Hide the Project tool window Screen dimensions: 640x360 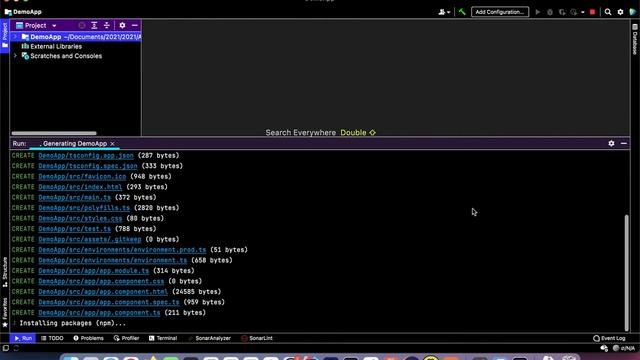pos(135,25)
